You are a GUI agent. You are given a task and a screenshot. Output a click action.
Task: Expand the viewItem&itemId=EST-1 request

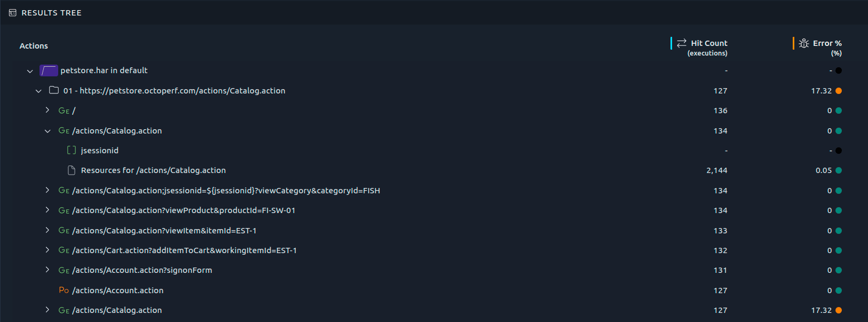(47, 230)
